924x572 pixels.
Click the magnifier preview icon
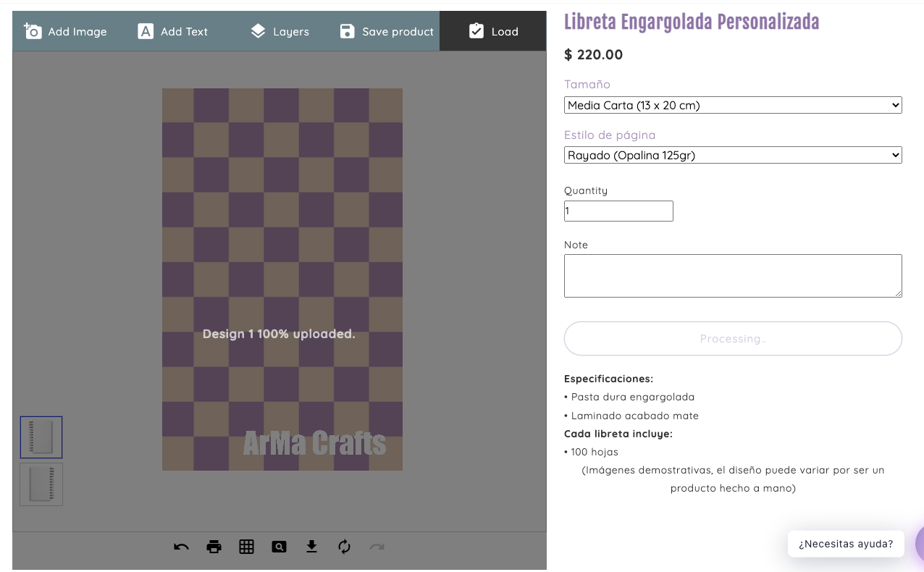pyautogui.click(x=279, y=547)
